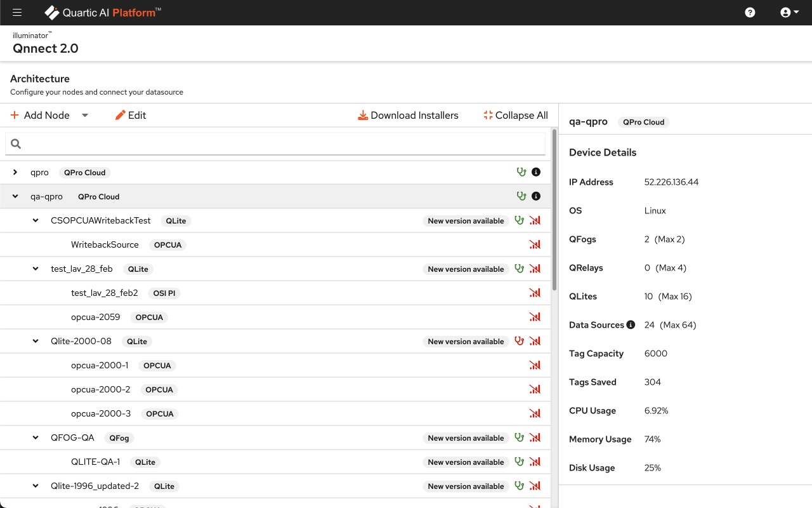Screen dimensions: 812x508
Task: Expand the qpro node
Action: 15,172
